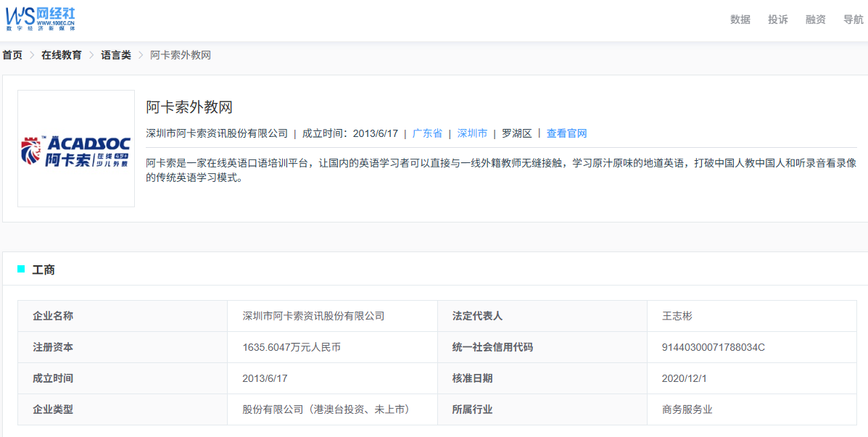Viewport: 868px width, 437px height.
Task: Click the 企业名称 label cell
Action: coord(123,317)
